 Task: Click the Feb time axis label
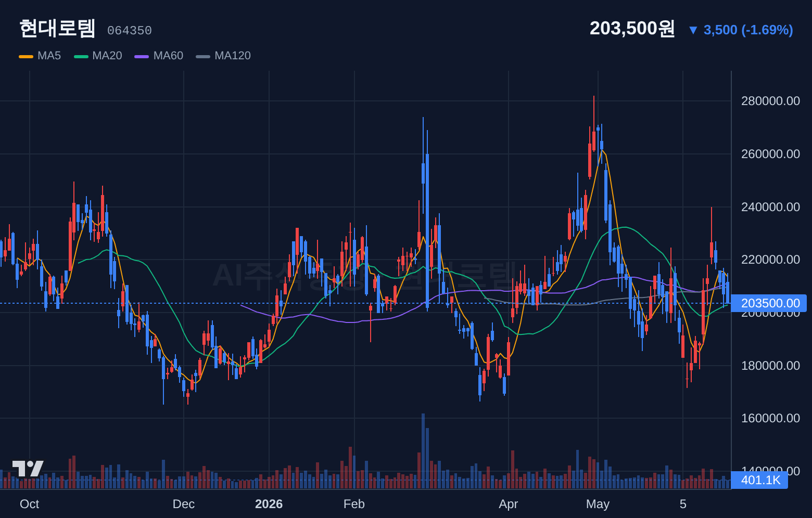(x=354, y=504)
